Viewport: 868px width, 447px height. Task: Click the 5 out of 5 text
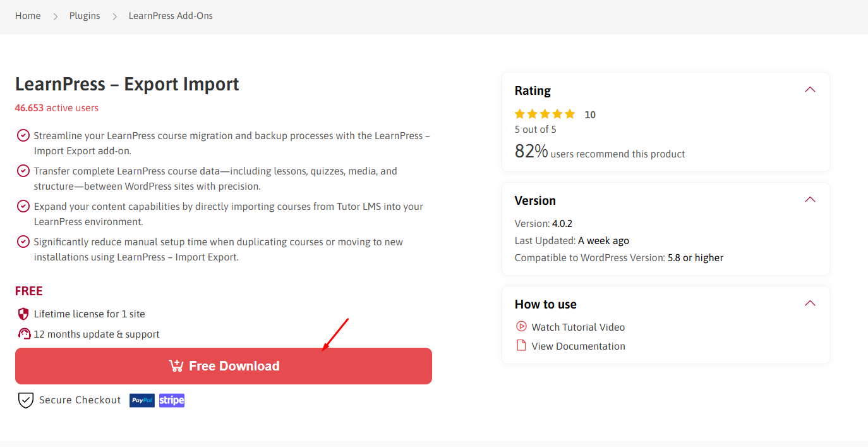(536, 130)
